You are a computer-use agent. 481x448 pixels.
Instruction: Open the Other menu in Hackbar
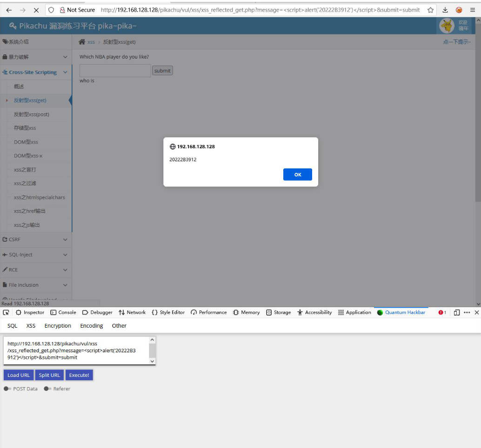(x=119, y=326)
